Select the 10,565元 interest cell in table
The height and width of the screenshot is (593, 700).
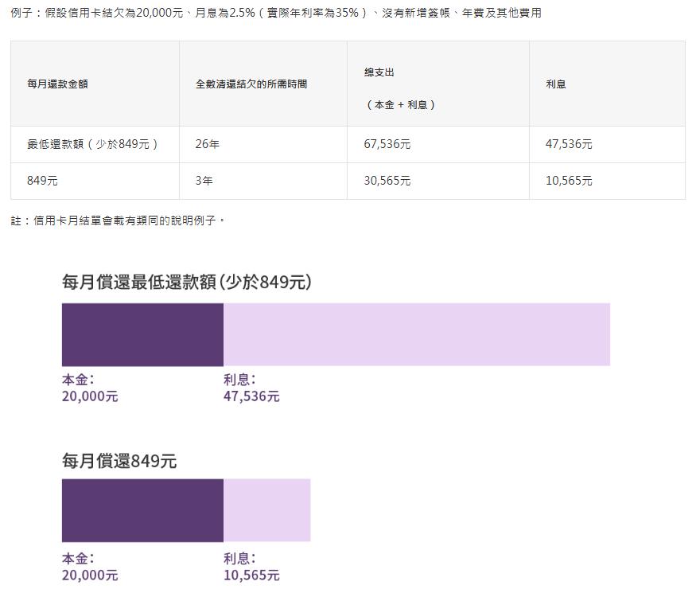point(607,181)
